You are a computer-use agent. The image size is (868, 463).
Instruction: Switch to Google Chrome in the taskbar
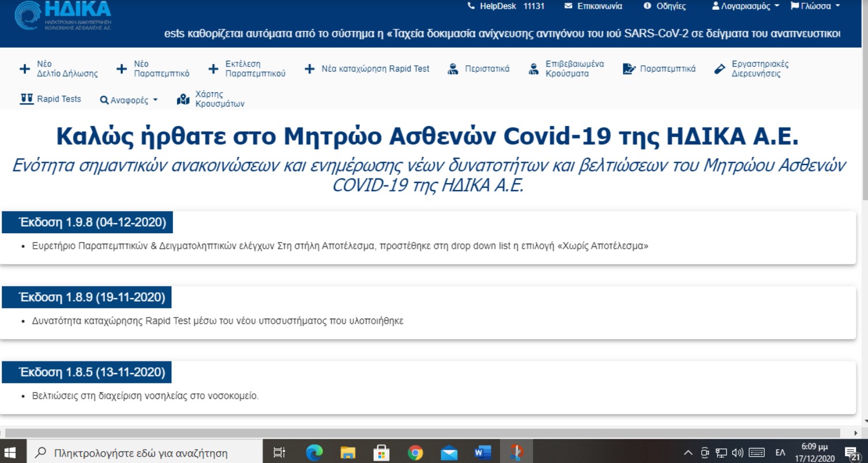point(415,453)
